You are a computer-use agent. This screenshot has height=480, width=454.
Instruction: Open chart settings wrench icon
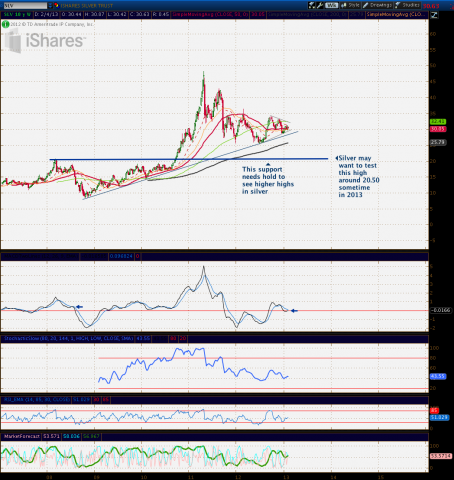point(320,5)
